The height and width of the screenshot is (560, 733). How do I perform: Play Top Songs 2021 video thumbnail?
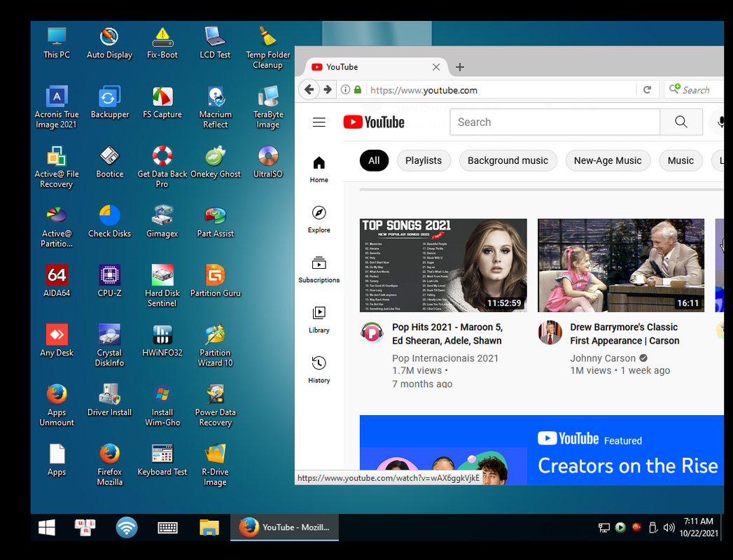click(x=443, y=265)
